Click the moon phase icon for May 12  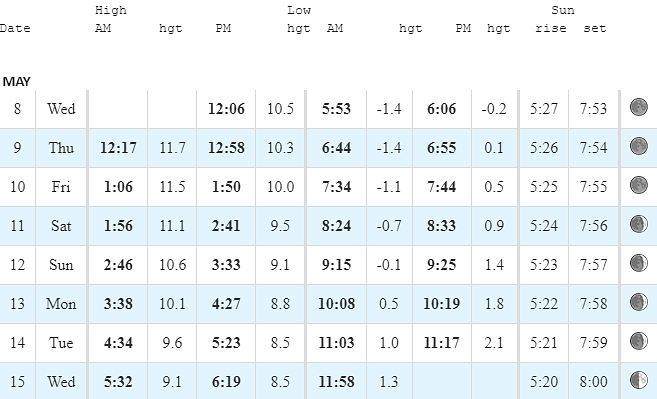coord(639,263)
